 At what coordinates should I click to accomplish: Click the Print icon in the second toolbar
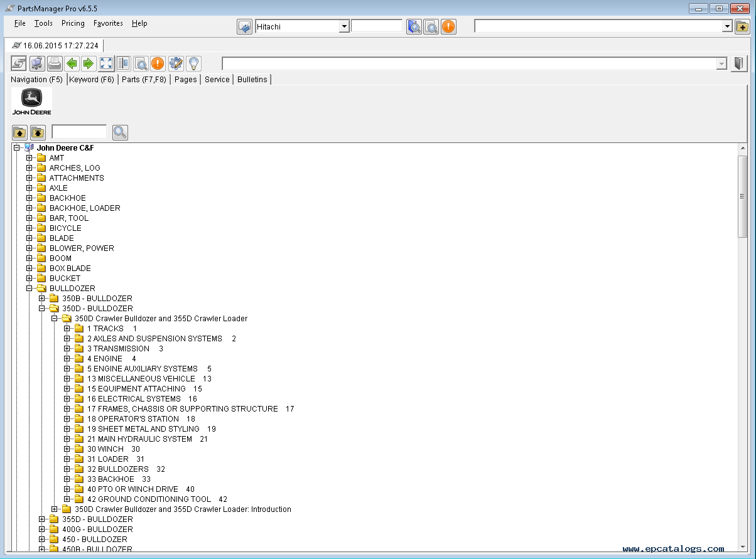click(x=55, y=63)
